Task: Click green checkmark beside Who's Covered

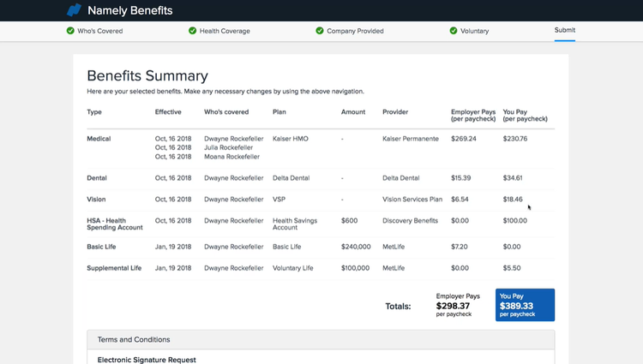Action: pos(70,31)
